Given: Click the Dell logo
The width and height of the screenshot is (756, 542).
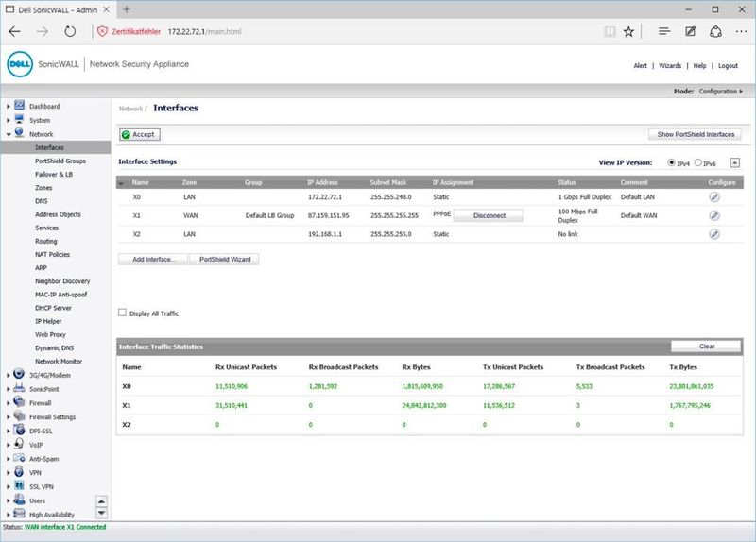Looking at the screenshot, I should [20, 64].
